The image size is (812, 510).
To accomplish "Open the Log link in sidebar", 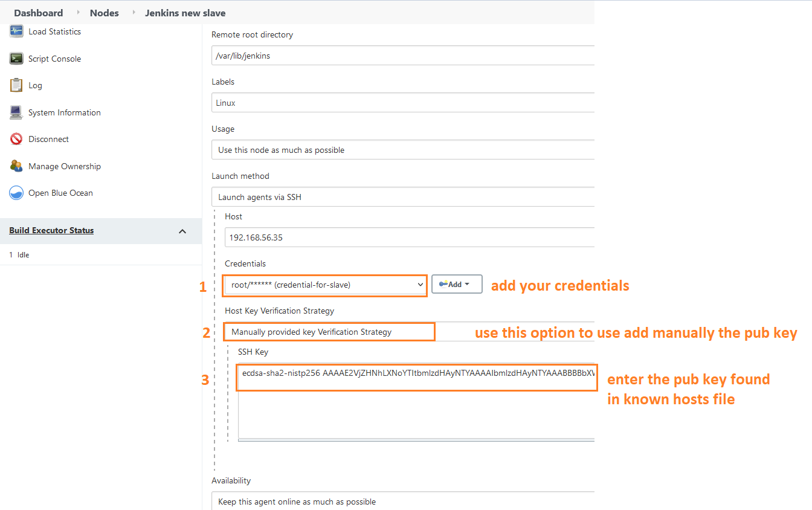I will [x=35, y=85].
